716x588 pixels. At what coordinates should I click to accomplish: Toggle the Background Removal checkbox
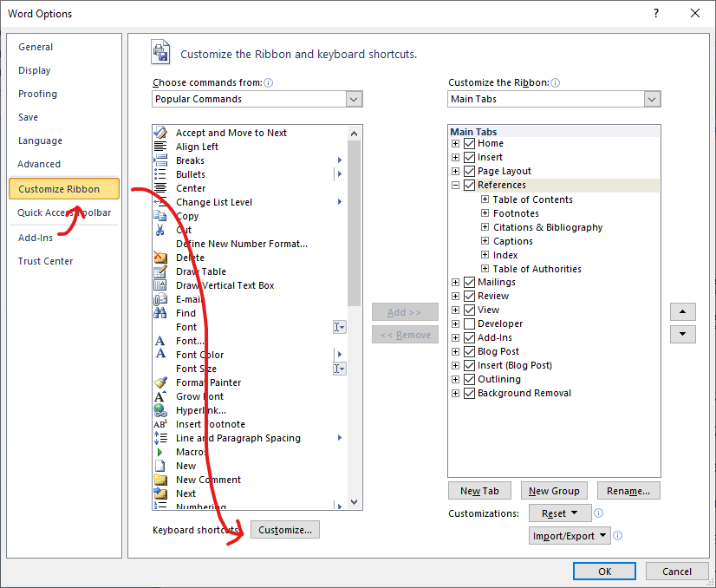[470, 393]
